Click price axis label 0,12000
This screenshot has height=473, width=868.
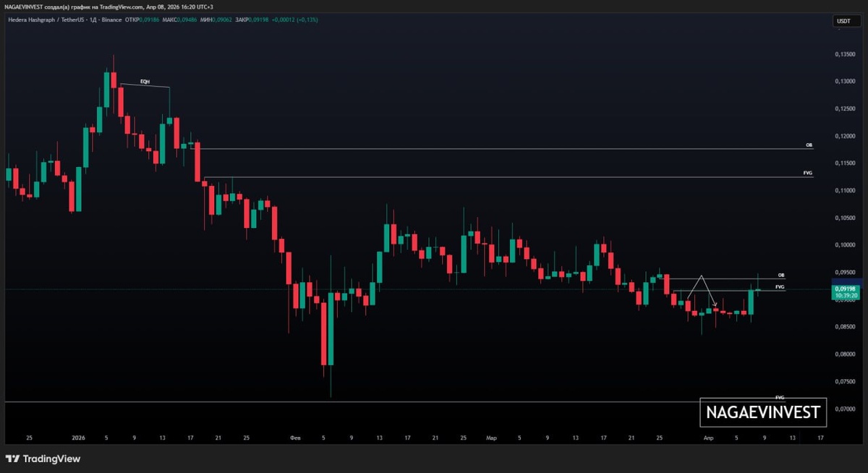[x=846, y=136]
